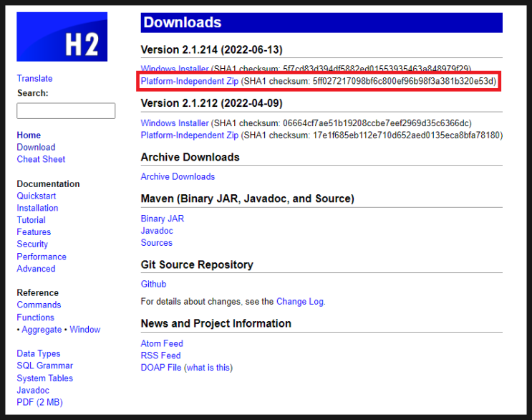
Task: Click the News and Project Information heading
Action: coord(216,323)
